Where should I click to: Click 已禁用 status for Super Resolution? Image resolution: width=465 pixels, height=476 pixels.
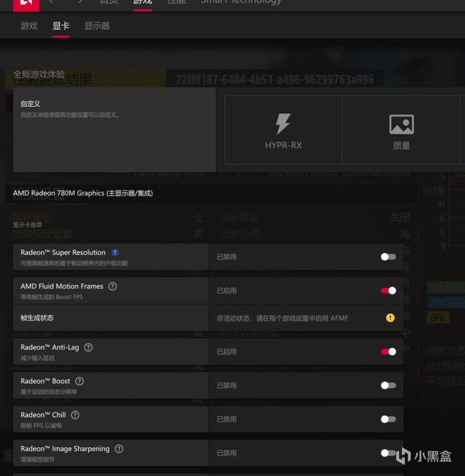coord(227,257)
